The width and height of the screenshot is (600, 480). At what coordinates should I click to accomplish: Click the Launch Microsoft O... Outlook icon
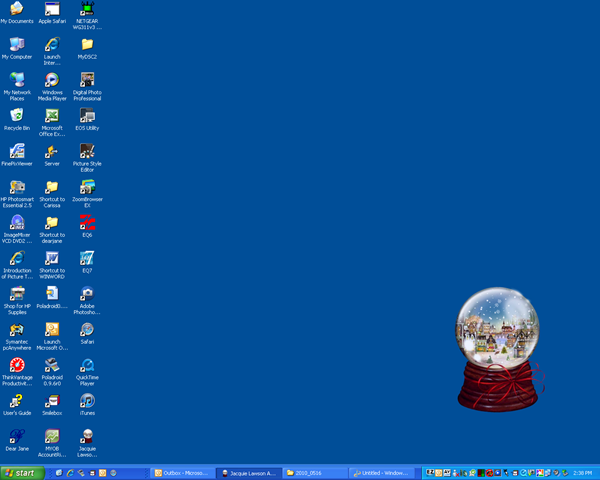(52, 336)
